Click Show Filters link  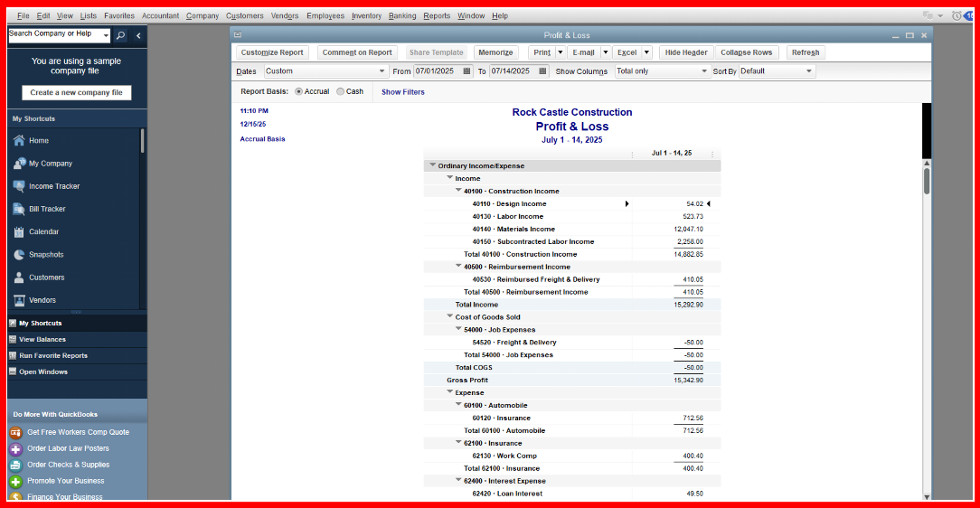(402, 92)
